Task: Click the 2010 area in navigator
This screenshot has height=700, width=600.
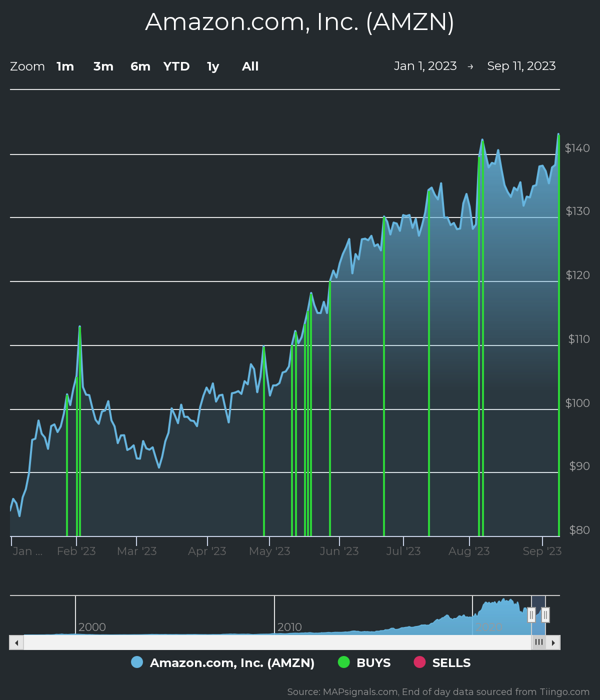Action: pos(289,627)
